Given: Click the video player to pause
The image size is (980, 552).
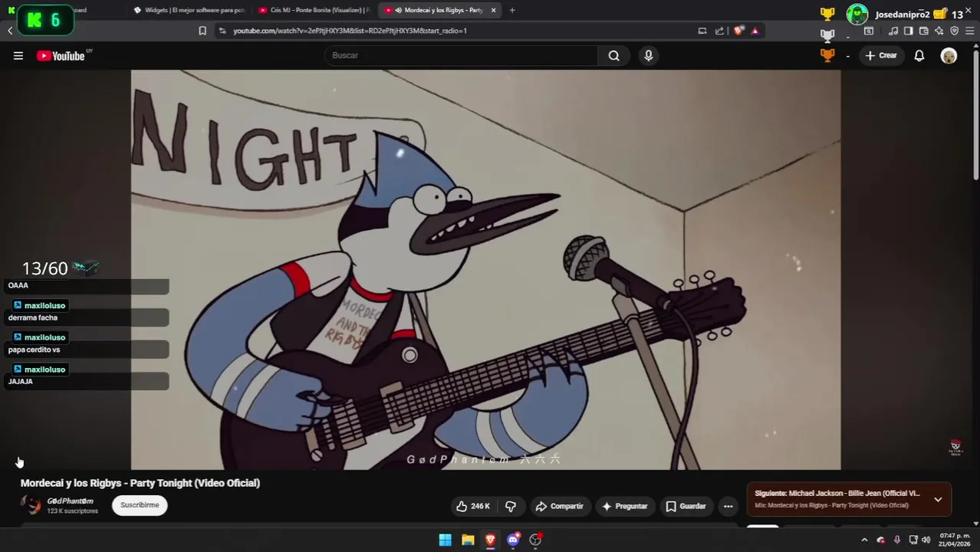Looking at the screenshot, I should point(485,270).
